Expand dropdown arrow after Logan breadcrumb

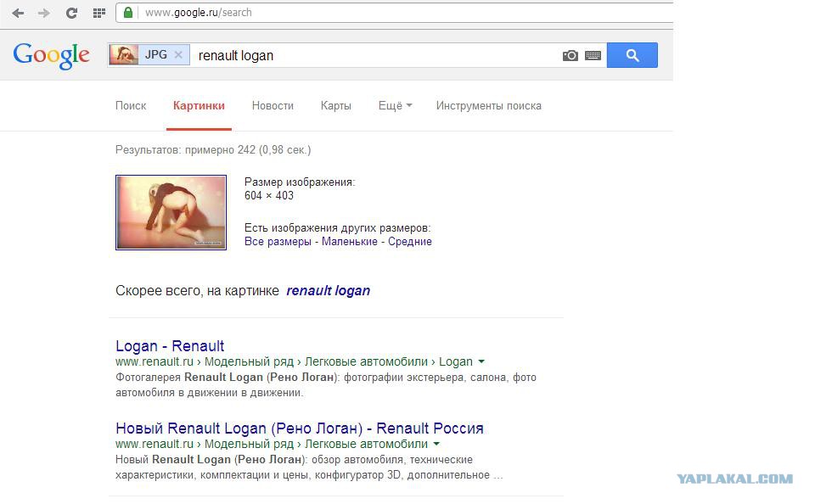(481, 361)
